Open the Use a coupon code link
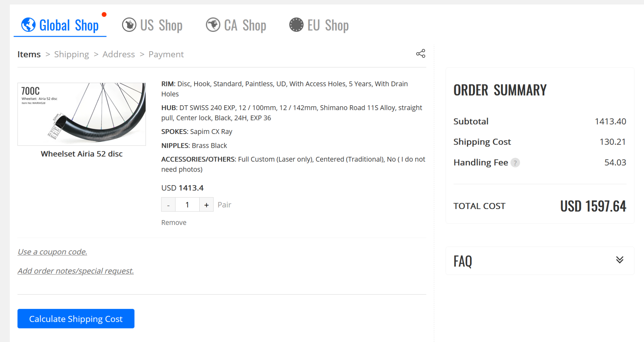Image resolution: width=644 pixels, height=342 pixels. tap(52, 252)
